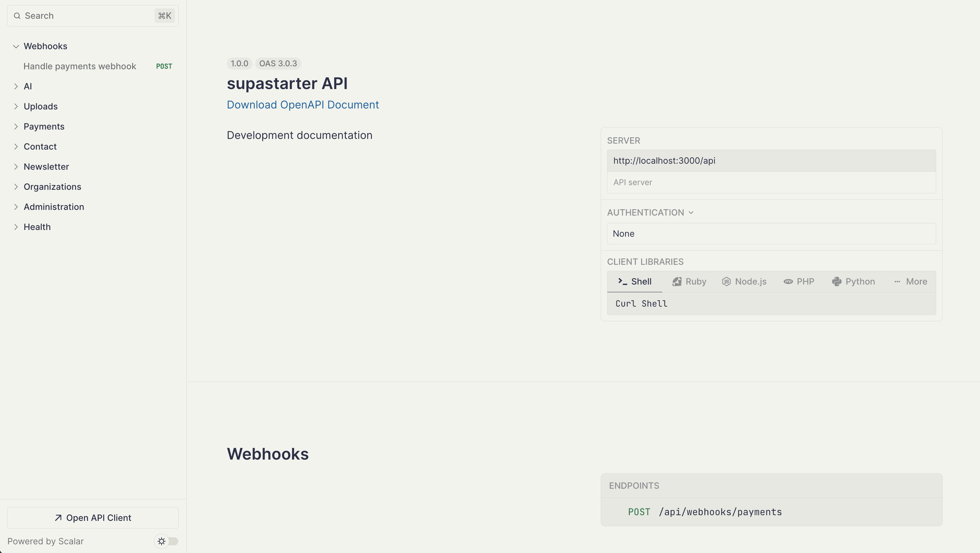Select the Shell client library tab
Image resolution: width=980 pixels, height=553 pixels.
[x=634, y=282]
